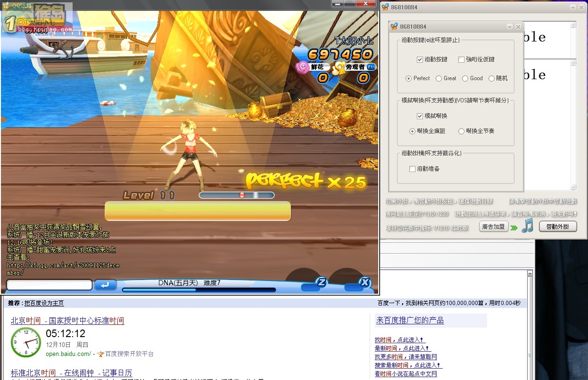
Task: Click the blue send arrow beside the chat box
Action: (x=106, y=285)
